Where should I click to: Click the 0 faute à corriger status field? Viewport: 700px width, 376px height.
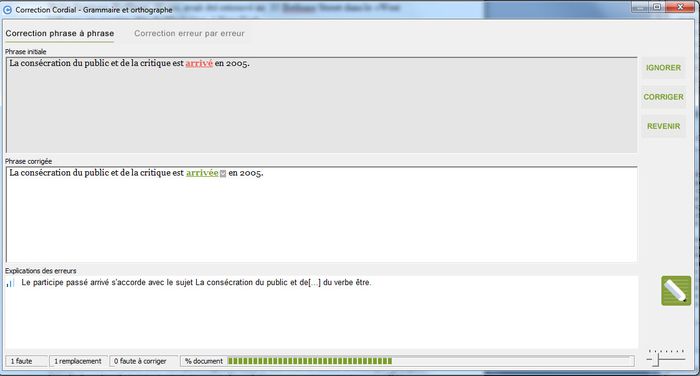[x=143, y=361]
